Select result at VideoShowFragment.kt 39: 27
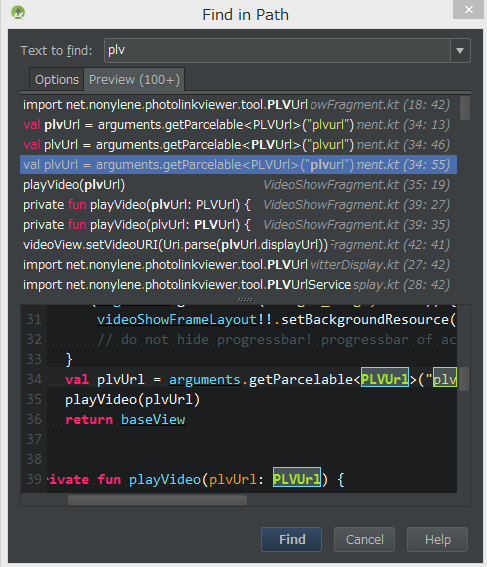487x567 pixels. [238, 205]
